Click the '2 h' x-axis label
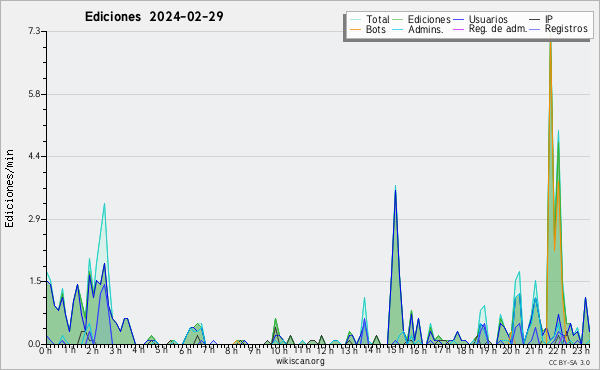The width and height of the screenshot is (600, 370). point(92,351)
